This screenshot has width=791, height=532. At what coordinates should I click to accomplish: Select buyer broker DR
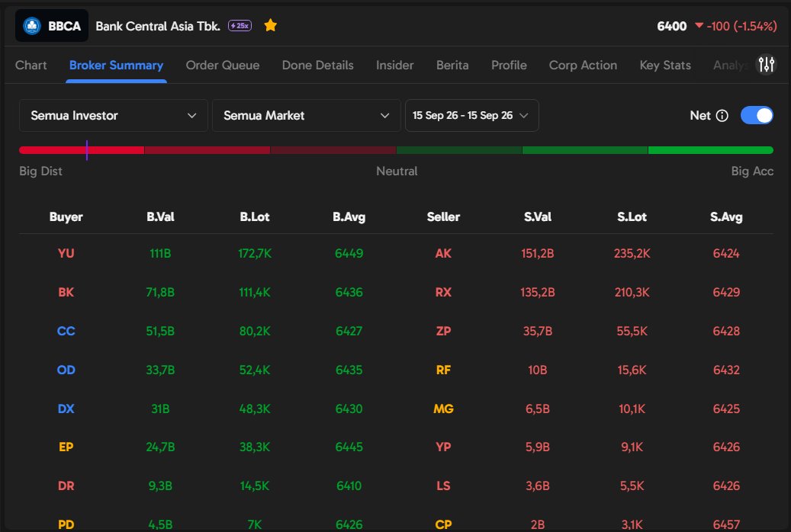(66, 486)
